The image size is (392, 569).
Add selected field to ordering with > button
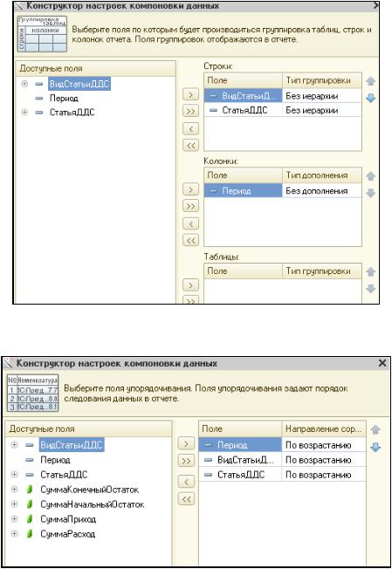click(x=186, y=443)
